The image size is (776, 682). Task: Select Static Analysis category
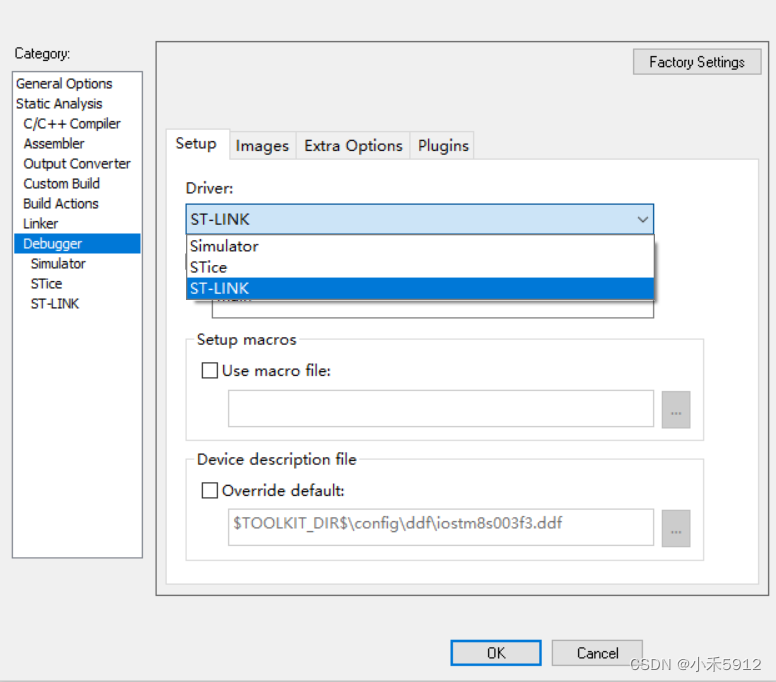click(59, 103)
